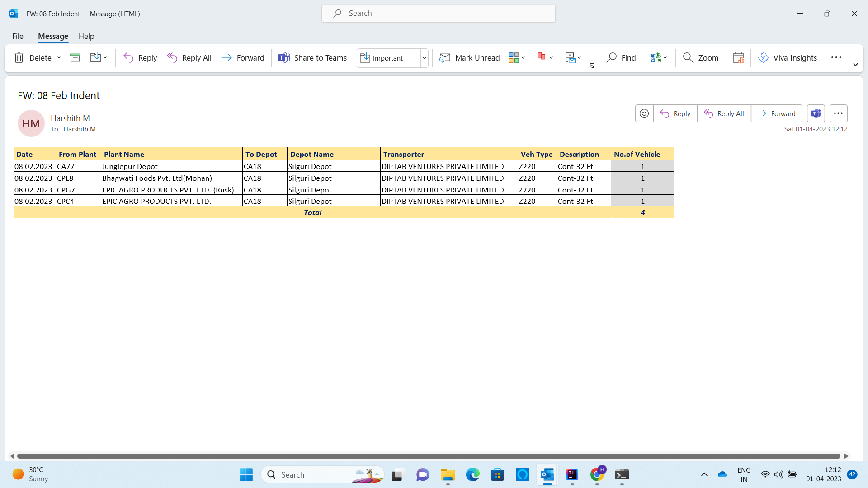Image resolution: width=868 pixels, height=488 pixels.
Task: Click the Archive icon in the ribbon
Action: 75,58
